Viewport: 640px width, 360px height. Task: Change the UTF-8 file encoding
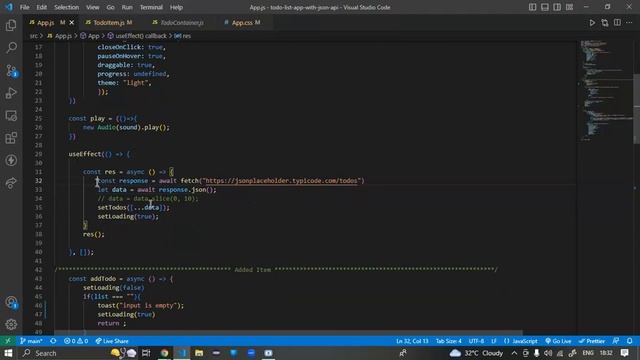(x=476, y=341)
